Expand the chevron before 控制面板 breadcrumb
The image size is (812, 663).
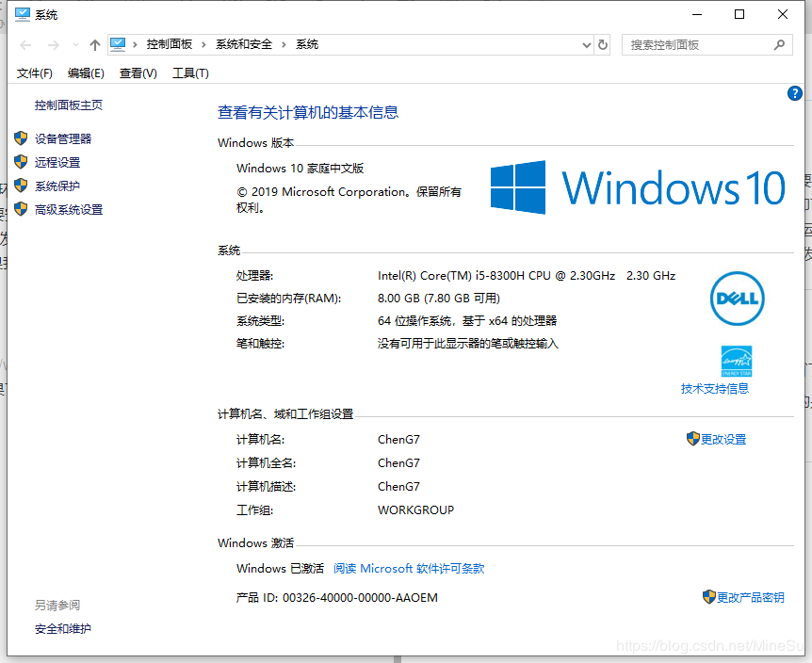tap(135, 44)
